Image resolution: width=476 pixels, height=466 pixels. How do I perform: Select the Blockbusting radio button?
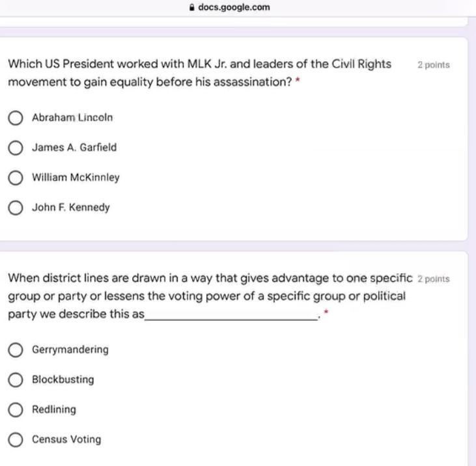click(16, 380)
